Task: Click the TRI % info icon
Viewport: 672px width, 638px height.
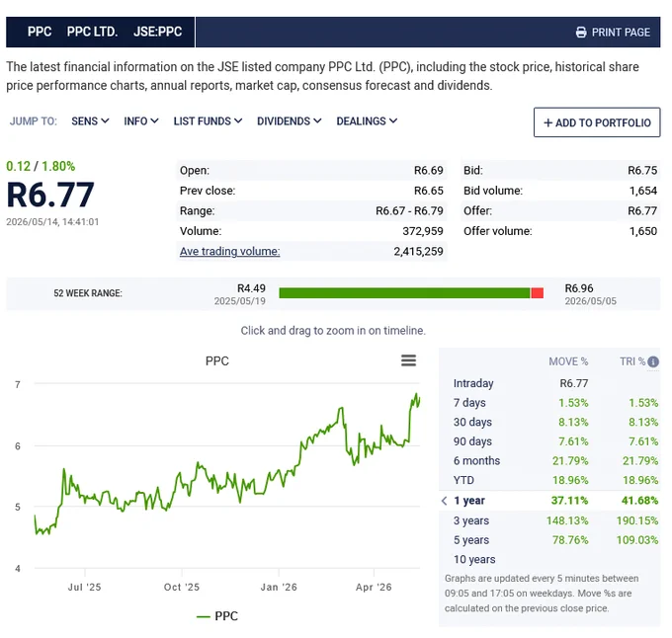Action: (x=653, y=361)
